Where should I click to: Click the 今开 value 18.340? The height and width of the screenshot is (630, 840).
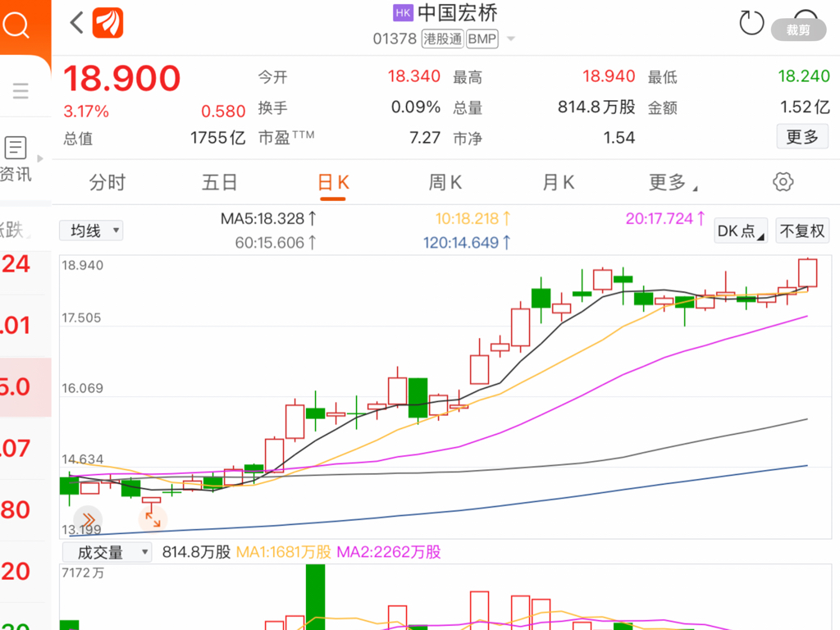coord(414,76)
